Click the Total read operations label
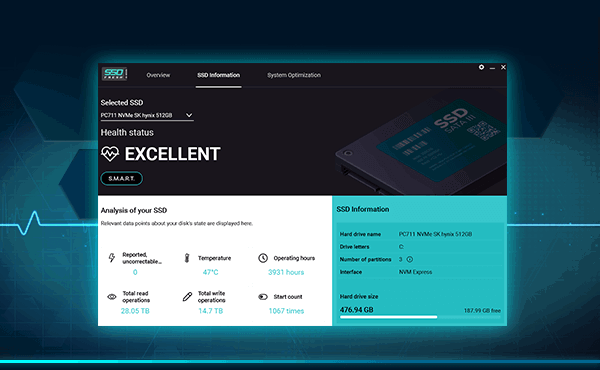This screenshot has width=600, height=370. coord(136,297)
